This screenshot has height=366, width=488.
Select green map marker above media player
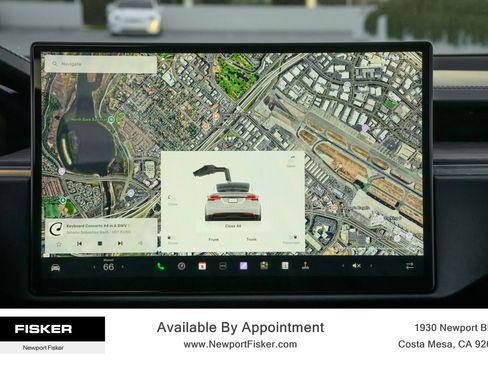(x=63, y=200)
